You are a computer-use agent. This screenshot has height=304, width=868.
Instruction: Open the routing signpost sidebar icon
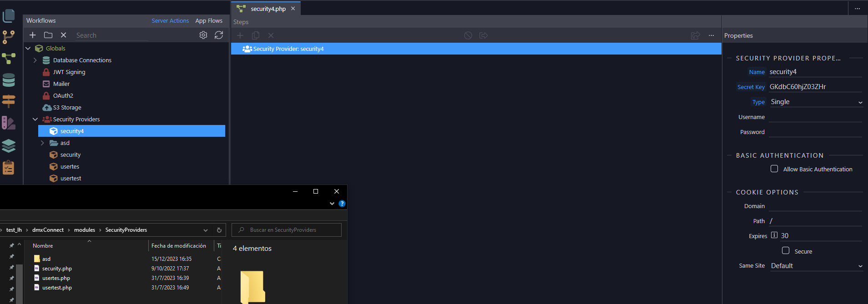9,101
